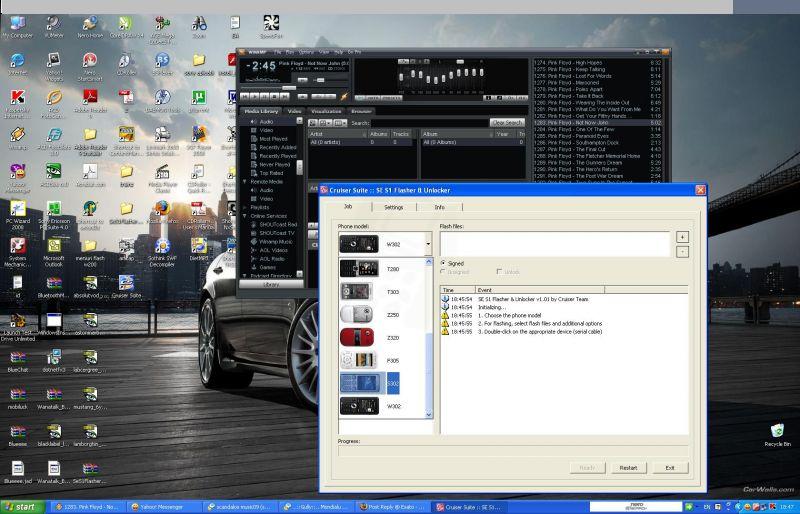Open the Phone model dropdown
The image size is (800, 514).
tap(428, 244)
